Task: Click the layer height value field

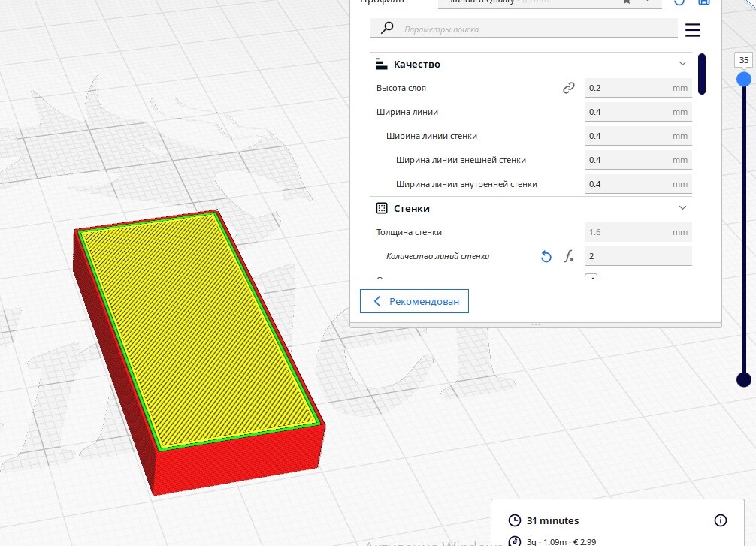Action: tap(628, 88)
